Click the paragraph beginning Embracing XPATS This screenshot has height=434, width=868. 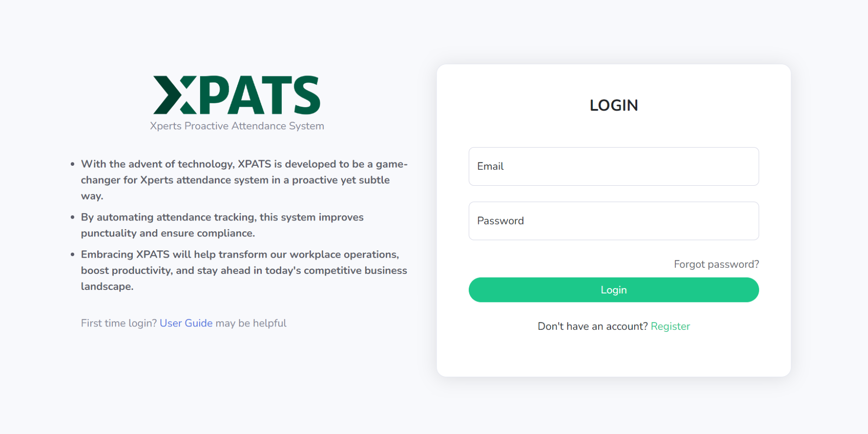coord(243,270)
